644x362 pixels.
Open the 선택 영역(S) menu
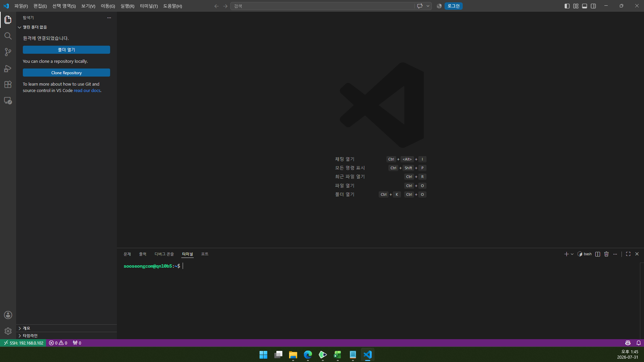click(x=64, y=6)
